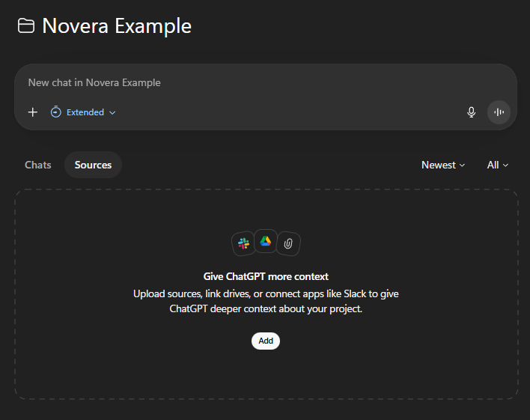Launch voice mode with the waveform button

click(x=499, y=112)
